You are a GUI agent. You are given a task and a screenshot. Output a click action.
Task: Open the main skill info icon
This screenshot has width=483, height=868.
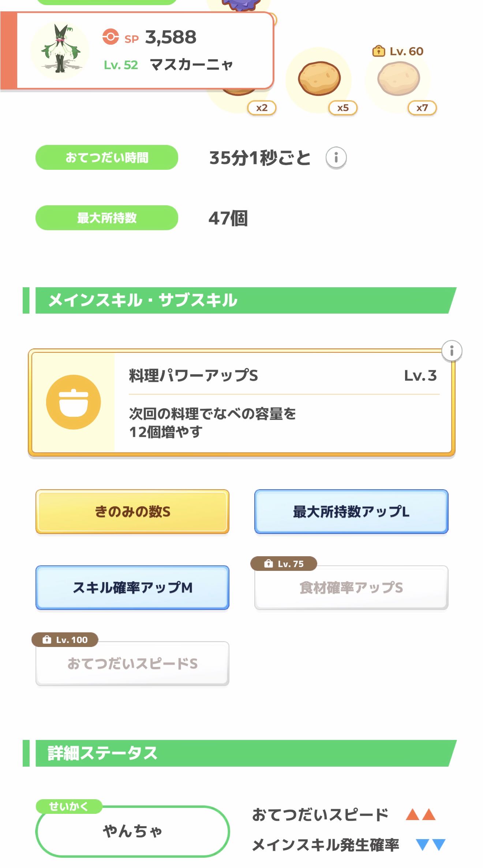[452, 351]
